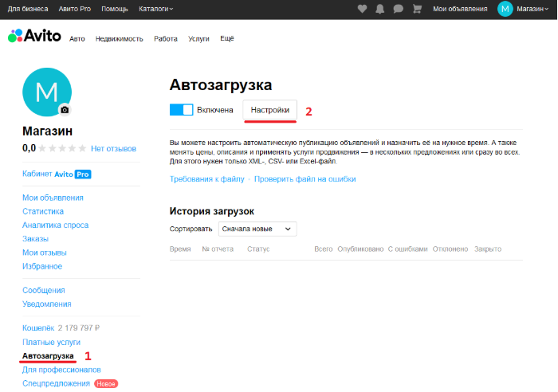Click the camera icon on profile avatar
558x392 pixels.
pyautogui.click(x=65, y=109)
